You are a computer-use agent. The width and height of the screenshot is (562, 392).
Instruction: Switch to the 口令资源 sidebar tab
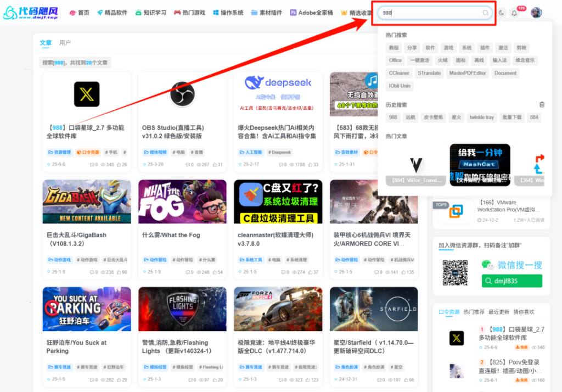coord(449,312)
